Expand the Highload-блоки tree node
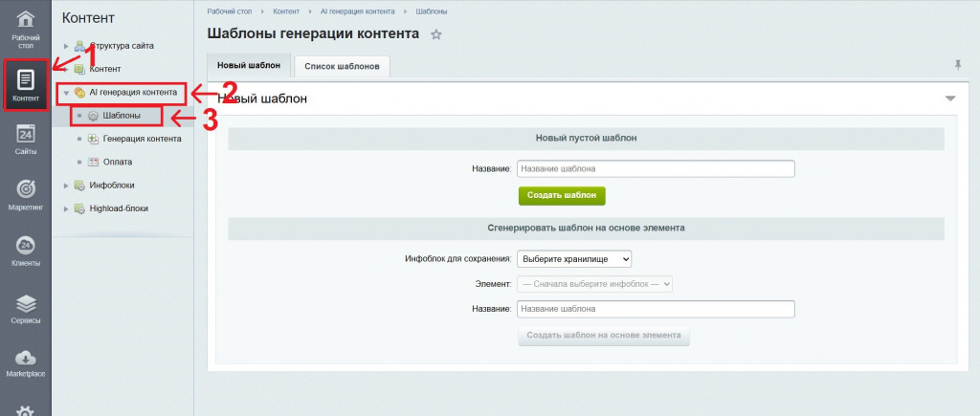The width and height of the screenshot is (980, 416). click(66, 209)
